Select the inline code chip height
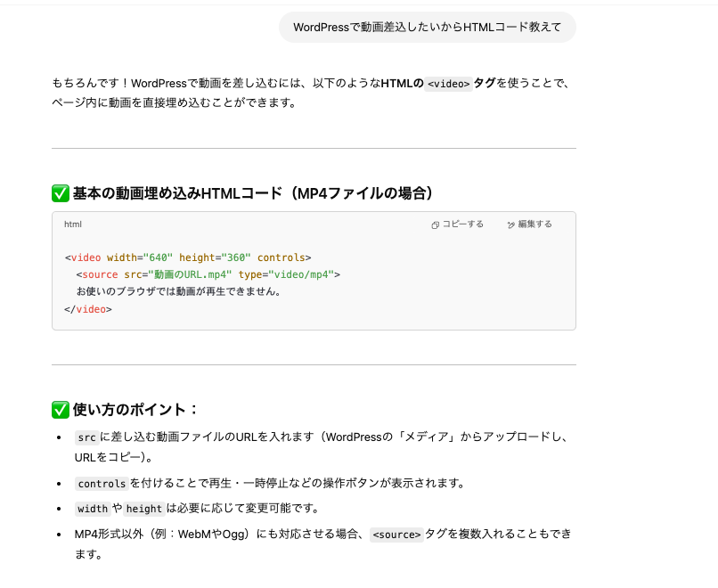 click(x=143, y=509)
